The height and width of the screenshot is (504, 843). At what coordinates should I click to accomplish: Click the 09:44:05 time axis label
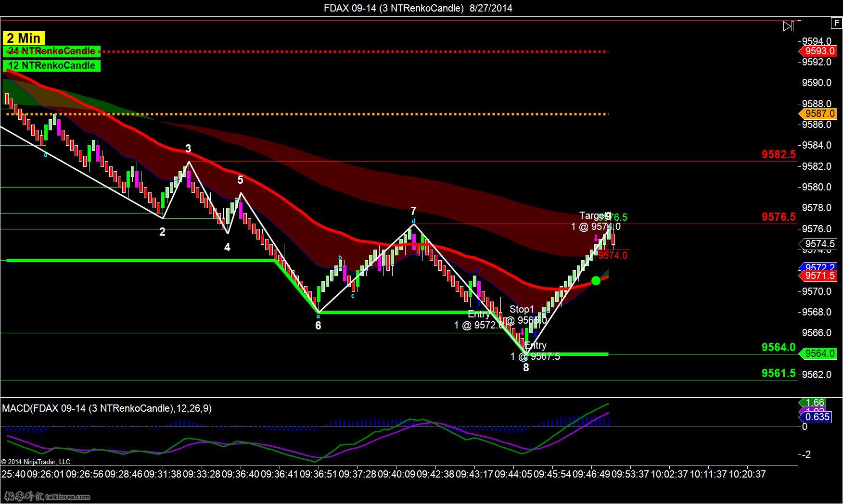pos(513,474)
